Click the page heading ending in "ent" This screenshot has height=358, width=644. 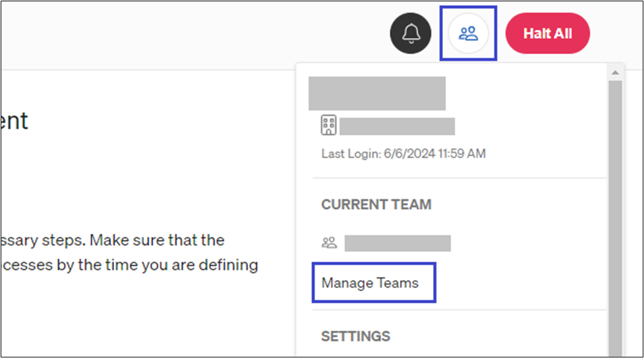14,121
